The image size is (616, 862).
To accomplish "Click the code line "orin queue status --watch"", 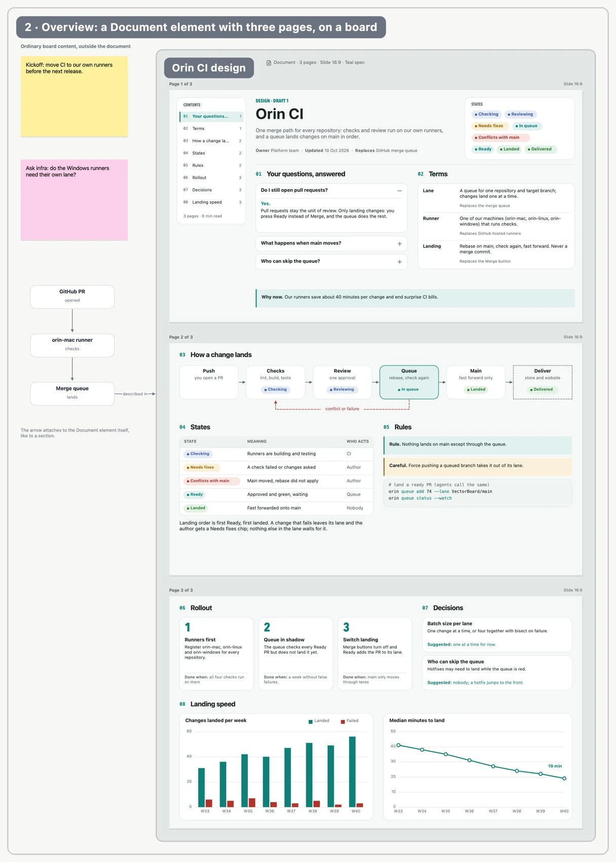I will tap(420, 499).
